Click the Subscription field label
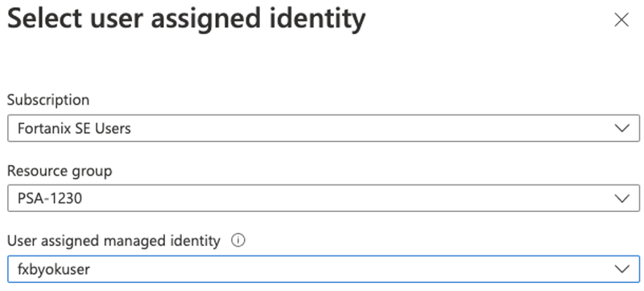644x291 pixels. point(48,100)
